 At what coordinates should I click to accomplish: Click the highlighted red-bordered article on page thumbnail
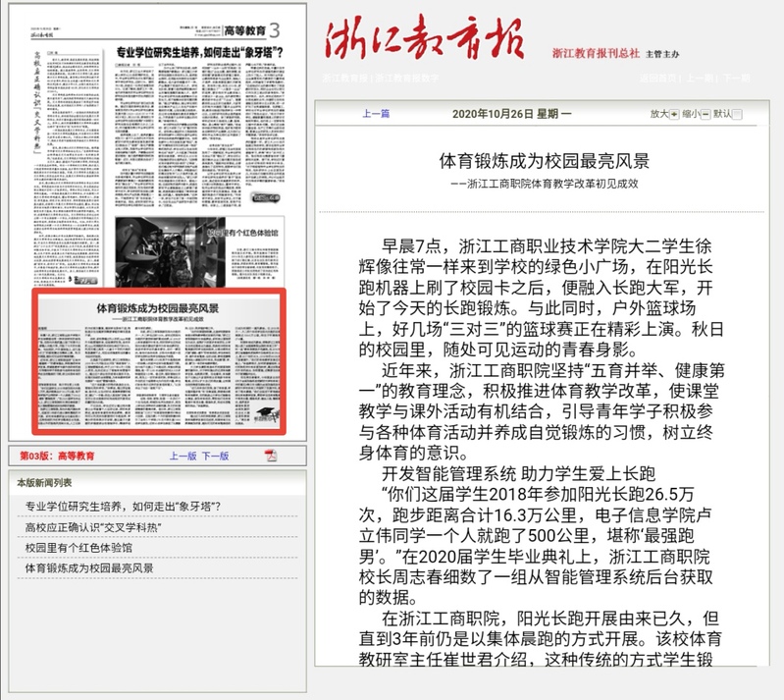tap(159, 361)
